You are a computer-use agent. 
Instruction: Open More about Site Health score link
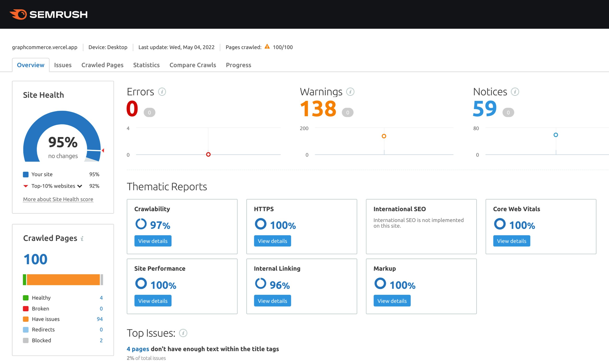tap(58, 199)
